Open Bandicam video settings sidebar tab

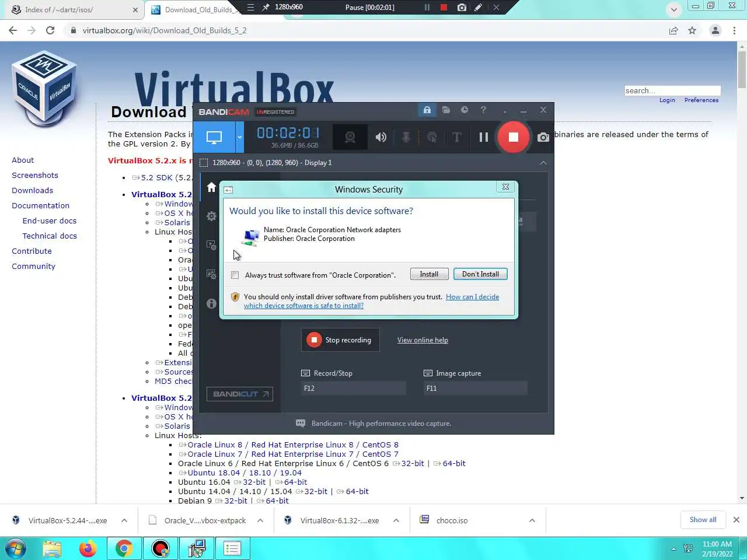pos(211,245)
